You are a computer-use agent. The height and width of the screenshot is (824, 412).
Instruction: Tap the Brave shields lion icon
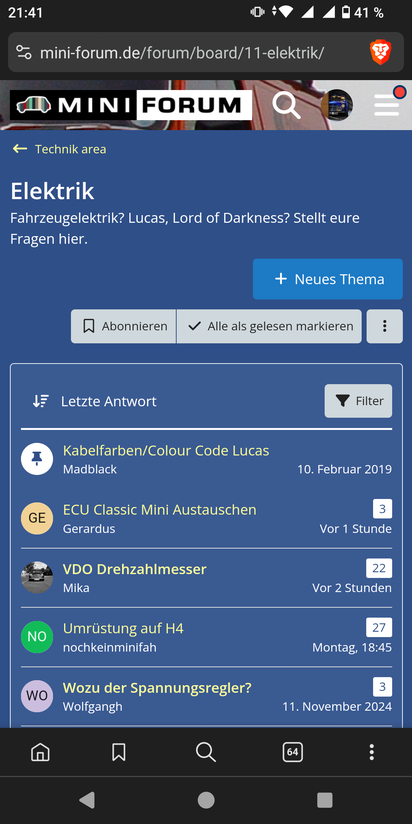[x=380, y=53]
